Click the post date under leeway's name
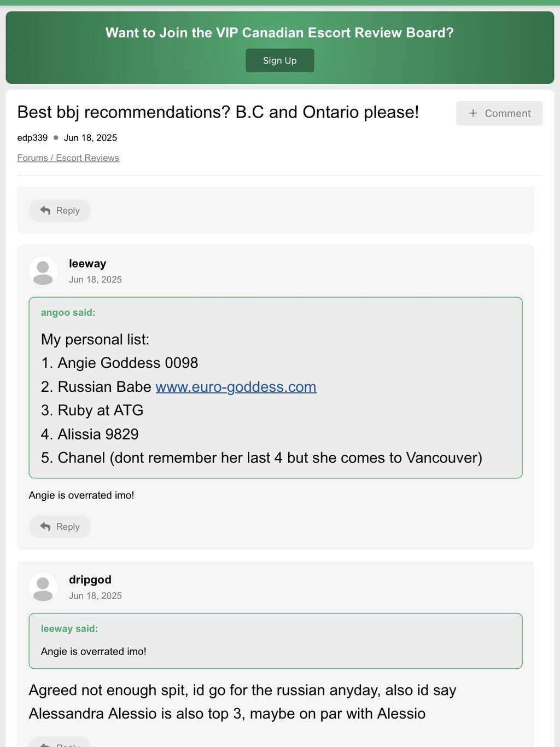Screen dimensions: 560x747 tap(95, 280)
